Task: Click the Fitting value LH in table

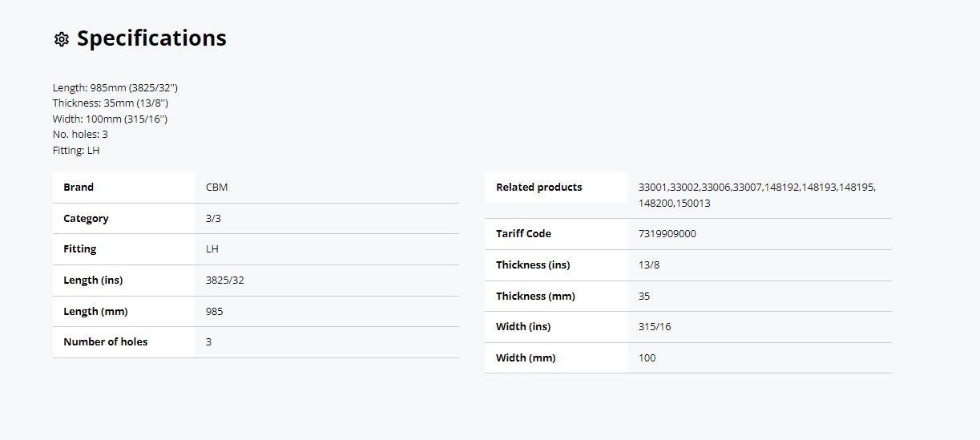Action: (x=212, y=249)
